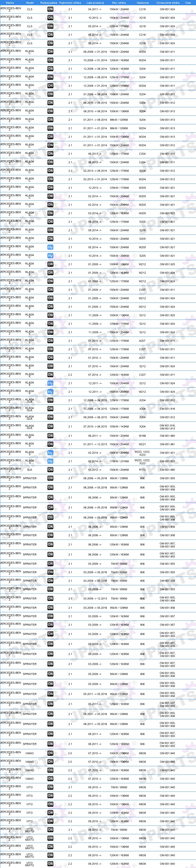Click the Rodzaj paliwa column header
This screenshot has height=868, width=196.
tap(49, 3)
